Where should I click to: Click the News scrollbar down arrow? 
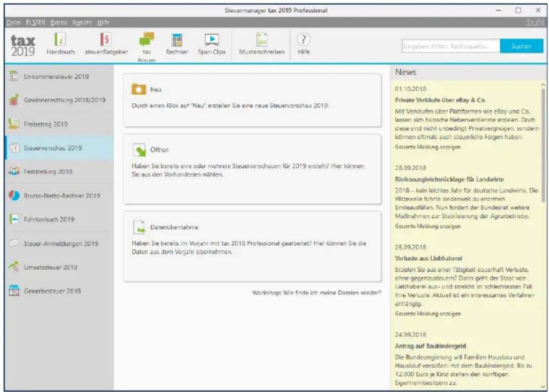(543, 386)
